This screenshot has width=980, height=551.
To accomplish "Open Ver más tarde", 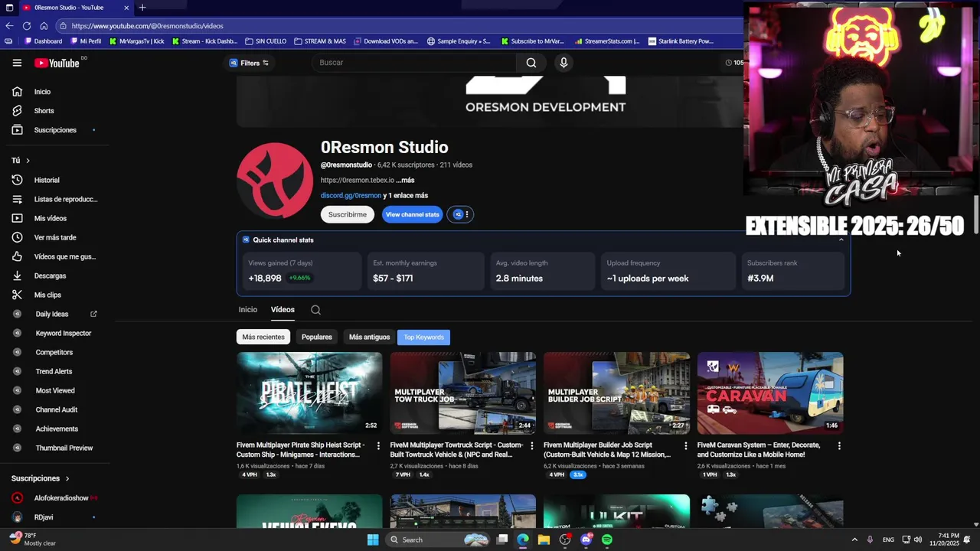I will click(54, 237).
